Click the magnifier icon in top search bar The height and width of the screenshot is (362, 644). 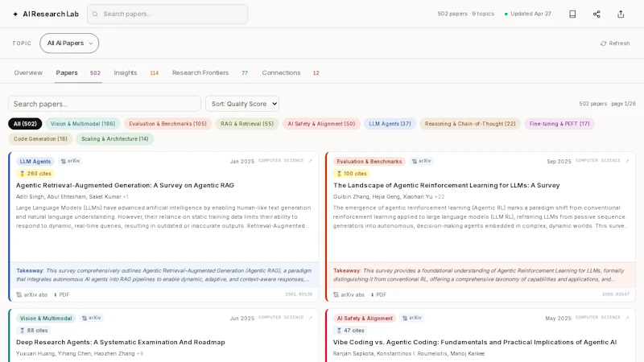coord(95,14)
